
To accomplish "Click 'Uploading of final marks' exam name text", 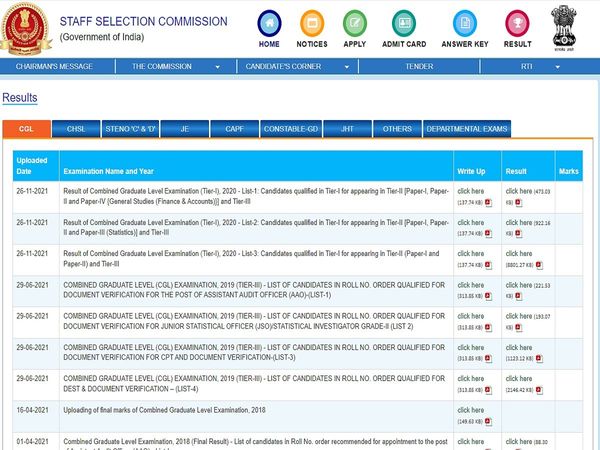I will [164, 410].
